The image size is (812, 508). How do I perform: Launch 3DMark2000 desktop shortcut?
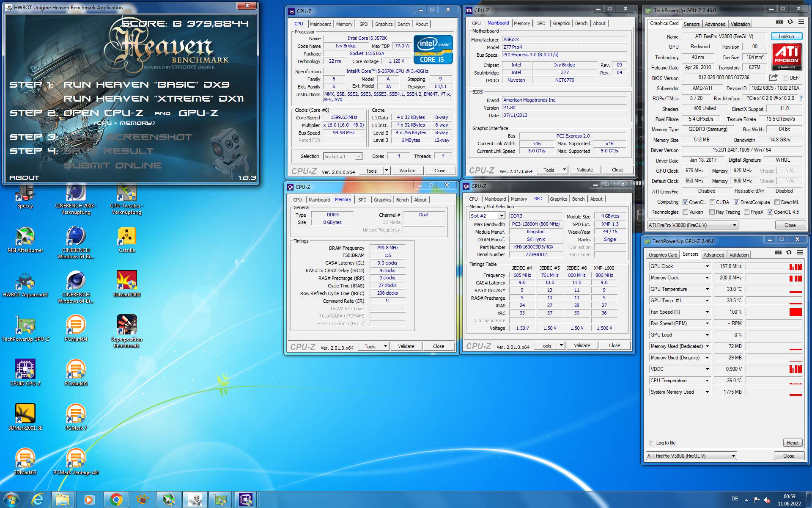coord(127,284)
